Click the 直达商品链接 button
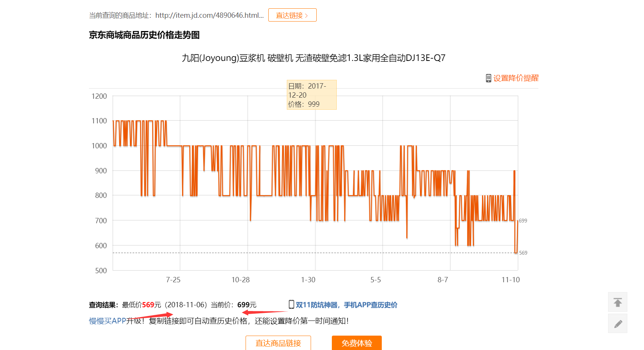Viewport: 644px width, 350px height. click(x=278, y=343)
